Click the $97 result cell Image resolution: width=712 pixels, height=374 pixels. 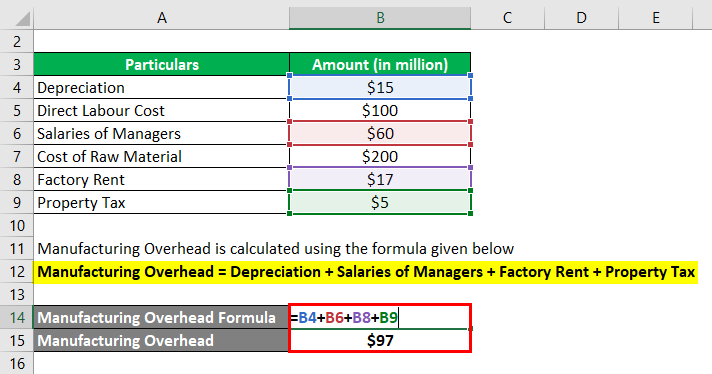click(x=380, y=340)
